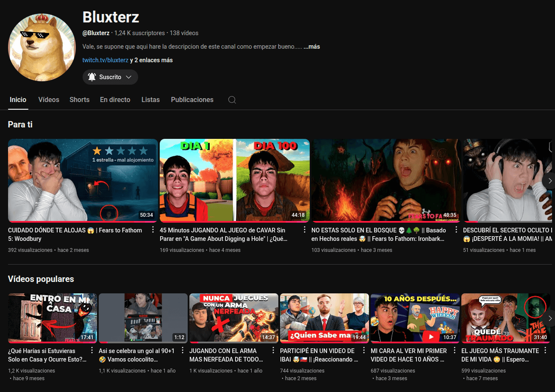Open menu for JUGANDO CON EL ARMA video
This screenshot has height=392, width=555.
[273, 351]
